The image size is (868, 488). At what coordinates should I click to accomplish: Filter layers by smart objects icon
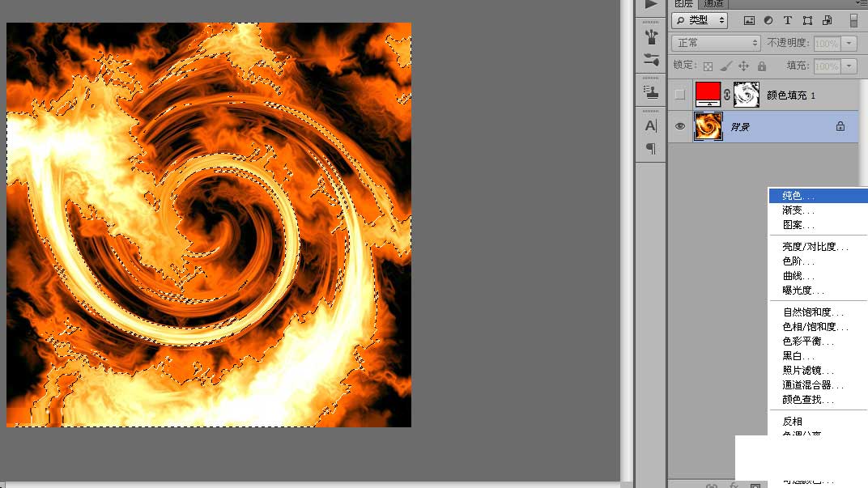pos(827,20)
